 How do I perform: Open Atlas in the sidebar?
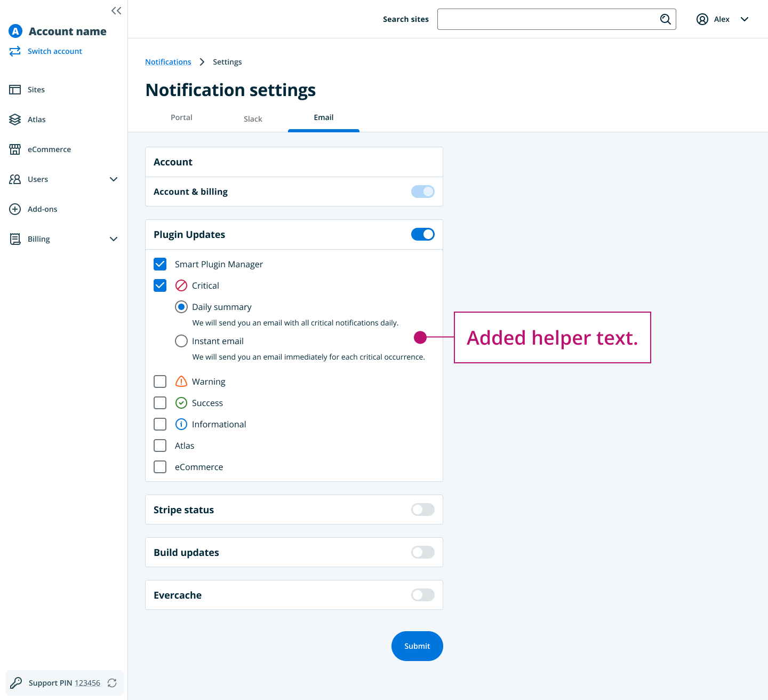[37, 120]
